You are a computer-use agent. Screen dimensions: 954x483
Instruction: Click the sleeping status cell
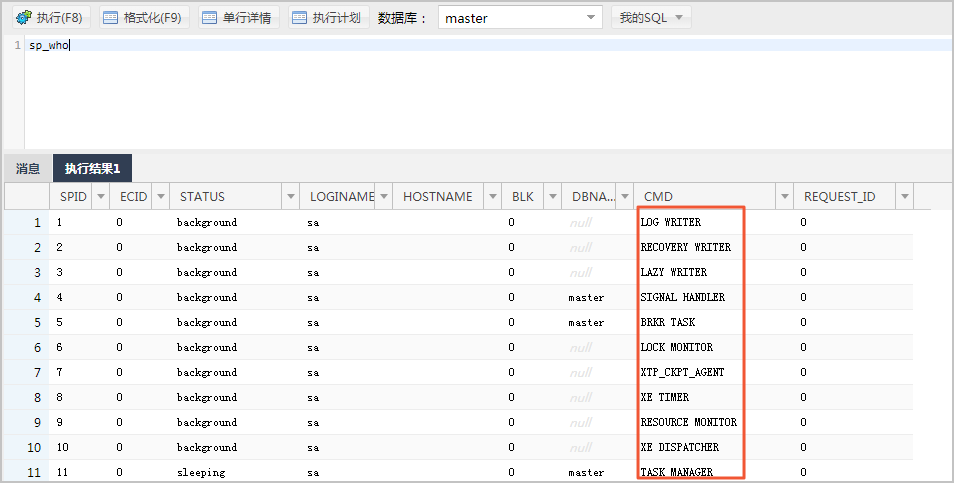(x=201, y=472)
